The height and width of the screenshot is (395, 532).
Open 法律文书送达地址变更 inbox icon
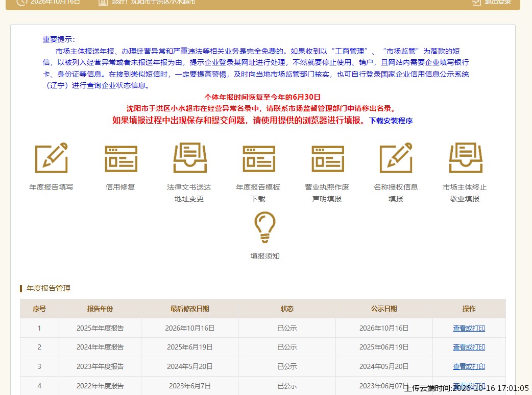pyautogui.click(x=189, y=157)
